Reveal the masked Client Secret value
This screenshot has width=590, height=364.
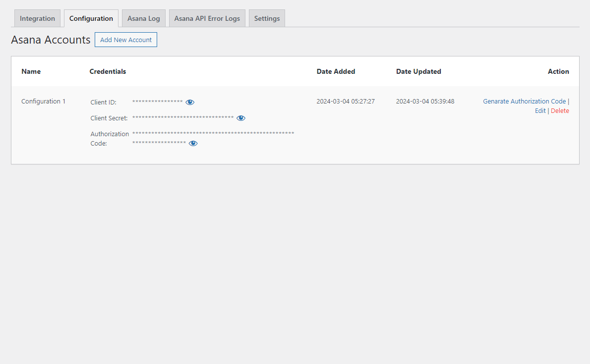(x=241, y=118)
